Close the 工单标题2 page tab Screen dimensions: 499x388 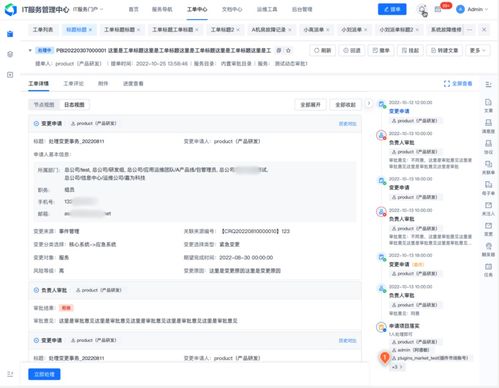pyautogui.click(x=238, y=30)
